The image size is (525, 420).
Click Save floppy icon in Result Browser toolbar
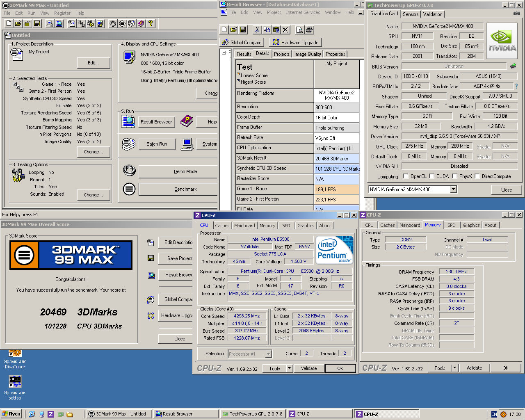pyautogui.click(x=243, y=30)
